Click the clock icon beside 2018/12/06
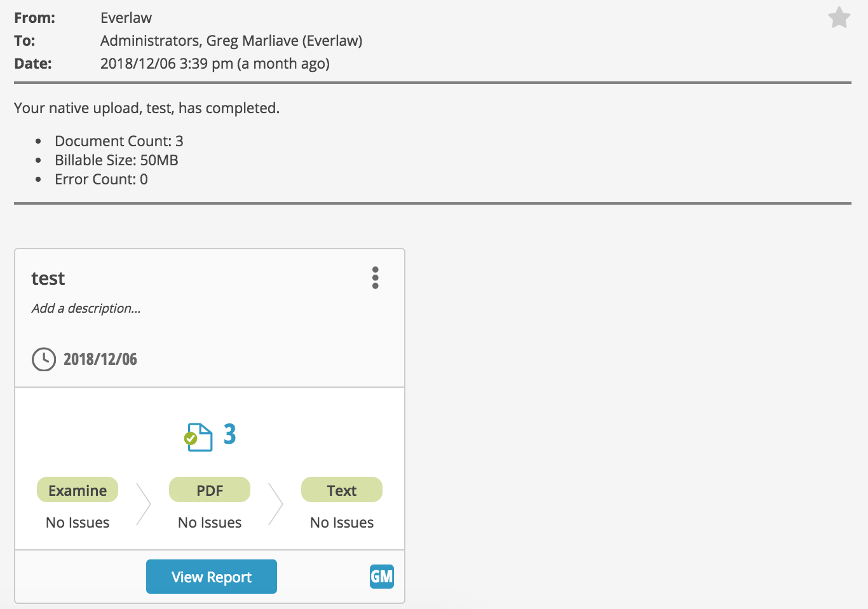The height and width of the screenshot is (609, 868). point(44,359)
